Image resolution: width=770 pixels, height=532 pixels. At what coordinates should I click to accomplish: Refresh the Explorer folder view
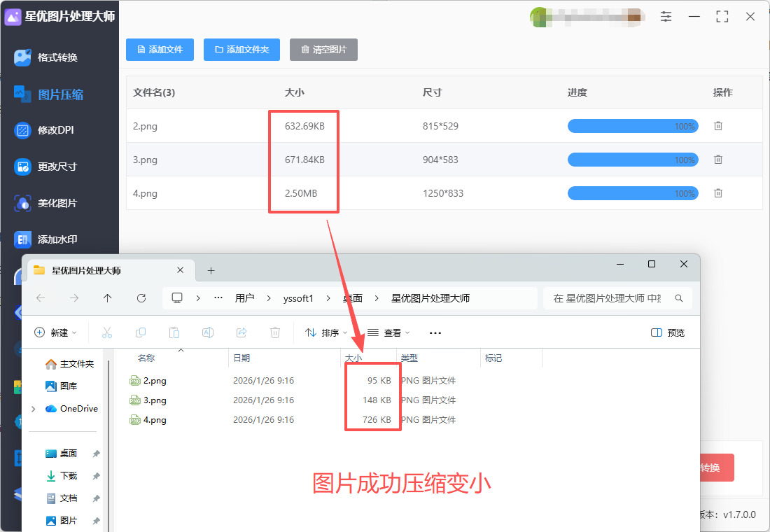[141, 298]
